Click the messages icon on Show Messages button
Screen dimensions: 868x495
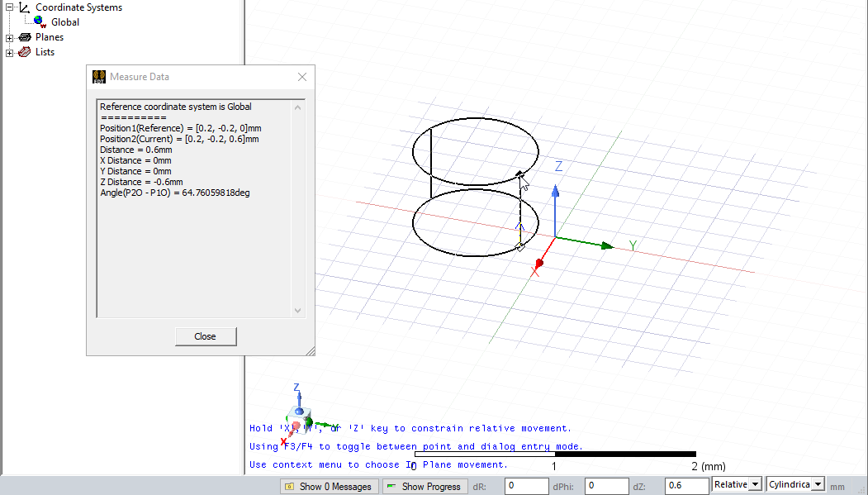click(290, 487)
